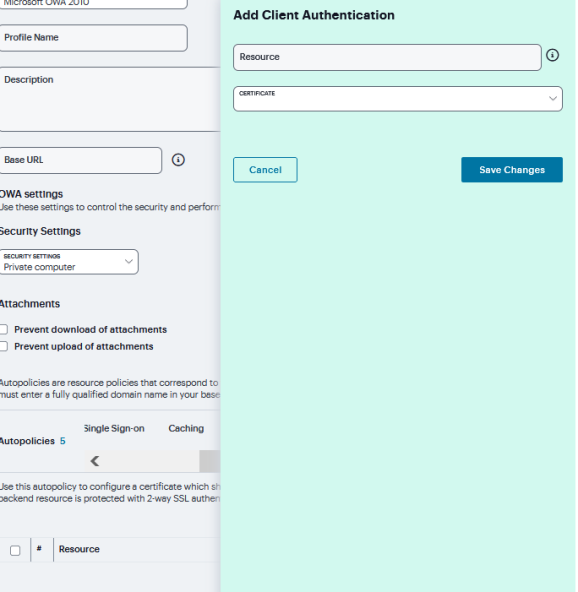Focus the Profile Name field
This screenshot has height=592, width=578.
point(93,38)
